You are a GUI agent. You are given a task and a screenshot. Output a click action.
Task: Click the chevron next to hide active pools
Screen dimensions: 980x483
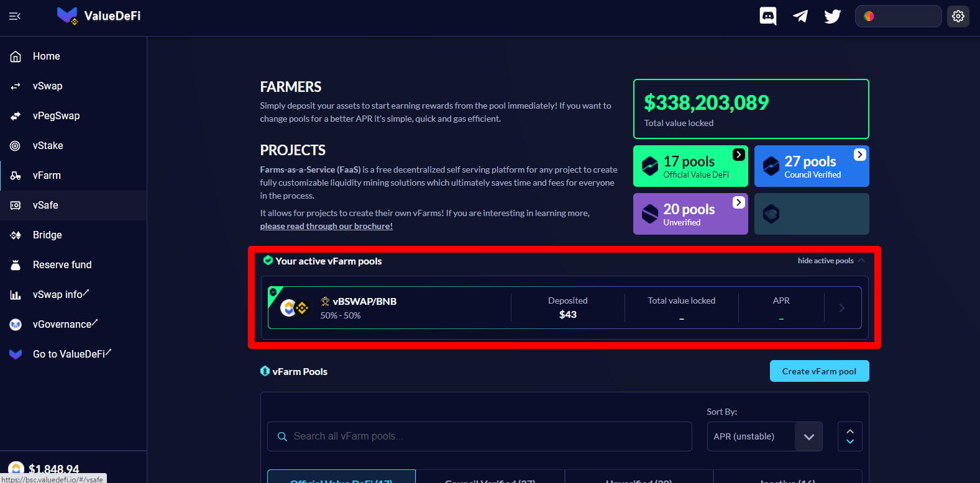tap(861, 261)
